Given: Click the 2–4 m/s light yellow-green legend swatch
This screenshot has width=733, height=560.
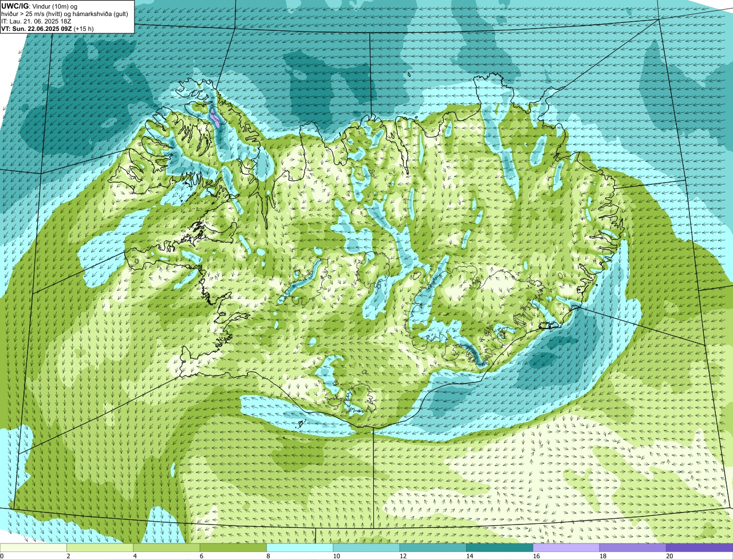Looking at the screenshot, I should (100, 547).
